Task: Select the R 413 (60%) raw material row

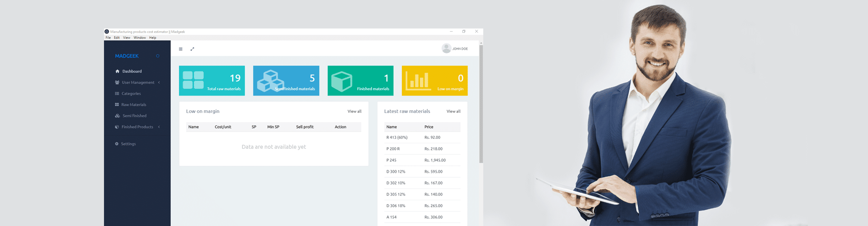Action: 422,137
